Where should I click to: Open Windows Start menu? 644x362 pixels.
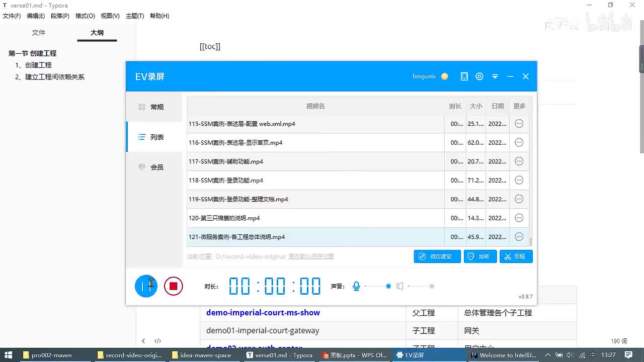coord(9,355)
